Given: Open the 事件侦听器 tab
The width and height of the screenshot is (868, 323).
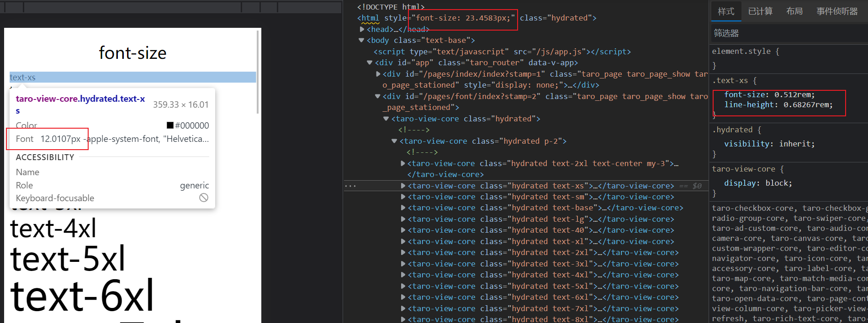Looking at the screenshot, I should (x=837, y=11).
